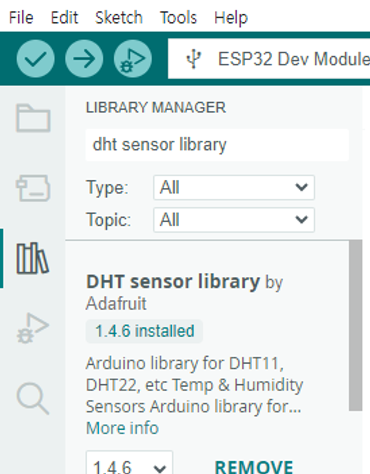This screenshot has height=474, width=370.
Task: Click the USB icon in the board selector
Action: coord(194,59)
